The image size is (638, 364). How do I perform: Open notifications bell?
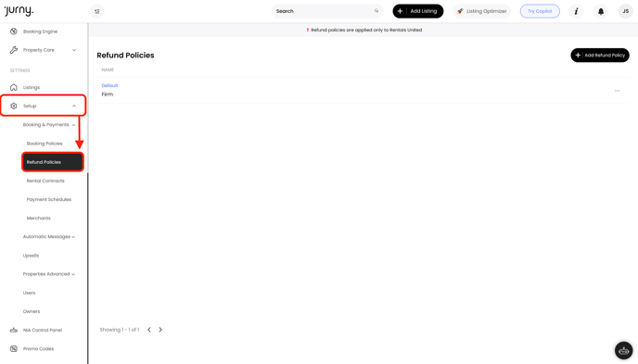(x=601, y=11)
